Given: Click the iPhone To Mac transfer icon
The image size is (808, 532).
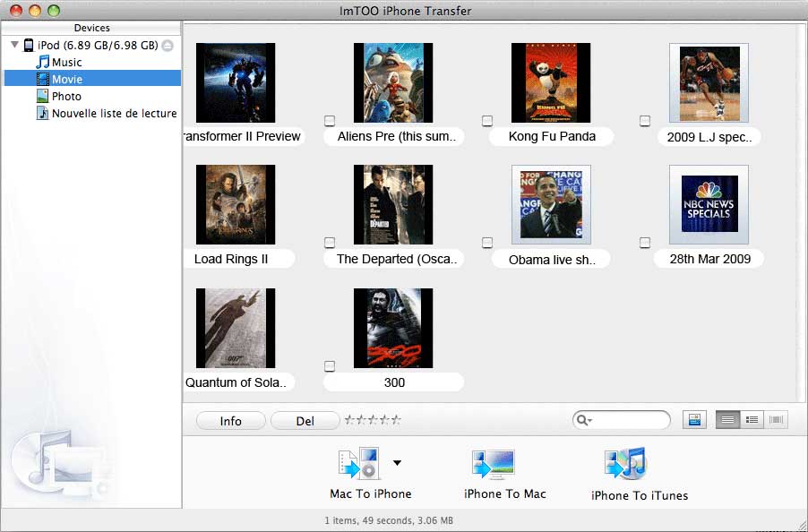Looking at the screenshot, I should pyautogui.click(x=493, y=466).
